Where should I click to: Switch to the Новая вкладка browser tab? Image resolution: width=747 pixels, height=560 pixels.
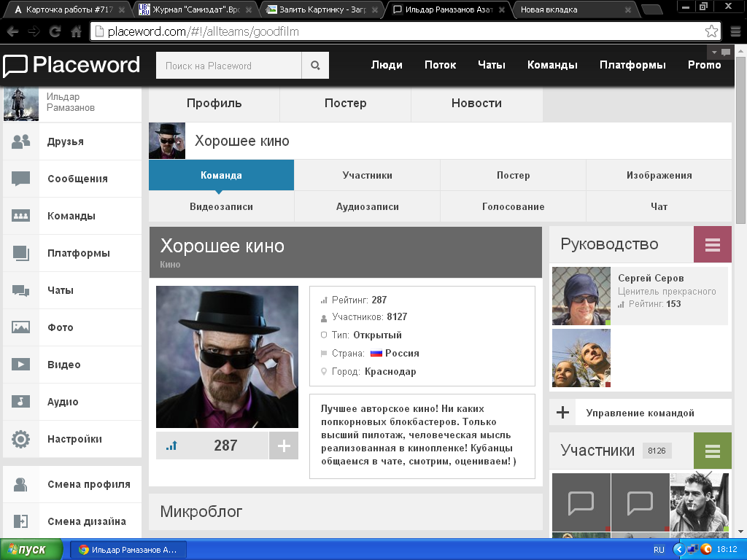pos(575,9)
